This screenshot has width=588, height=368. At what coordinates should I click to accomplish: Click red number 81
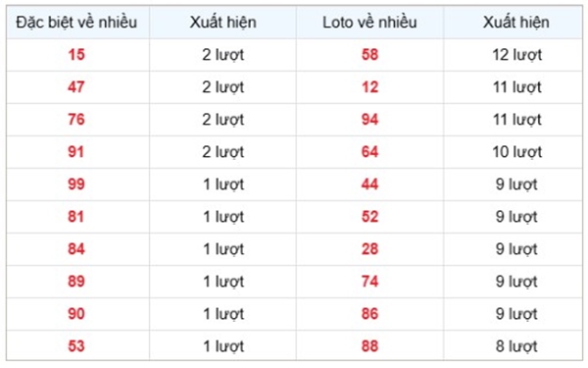pos(76,217)
